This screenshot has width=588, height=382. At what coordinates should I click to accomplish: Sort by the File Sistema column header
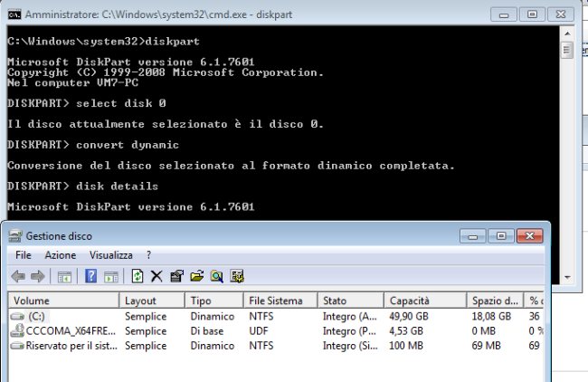[280, 301]
